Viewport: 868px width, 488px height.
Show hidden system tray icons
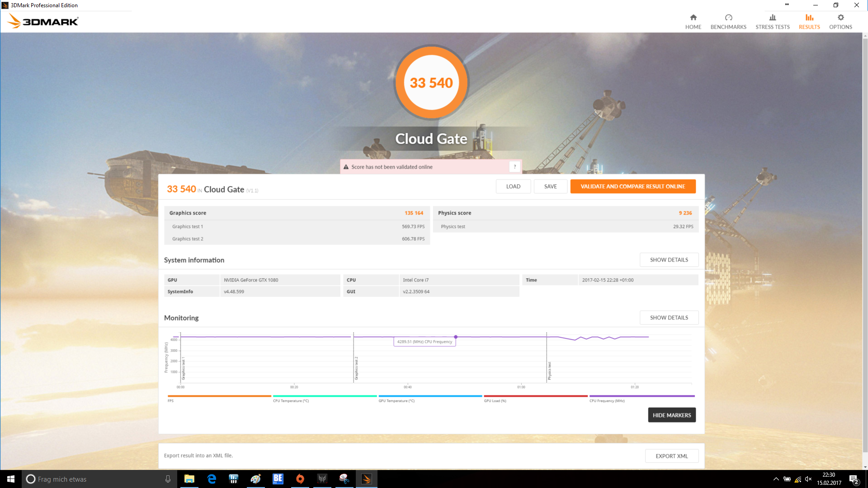pyautogui.click(x=776, y=479)
